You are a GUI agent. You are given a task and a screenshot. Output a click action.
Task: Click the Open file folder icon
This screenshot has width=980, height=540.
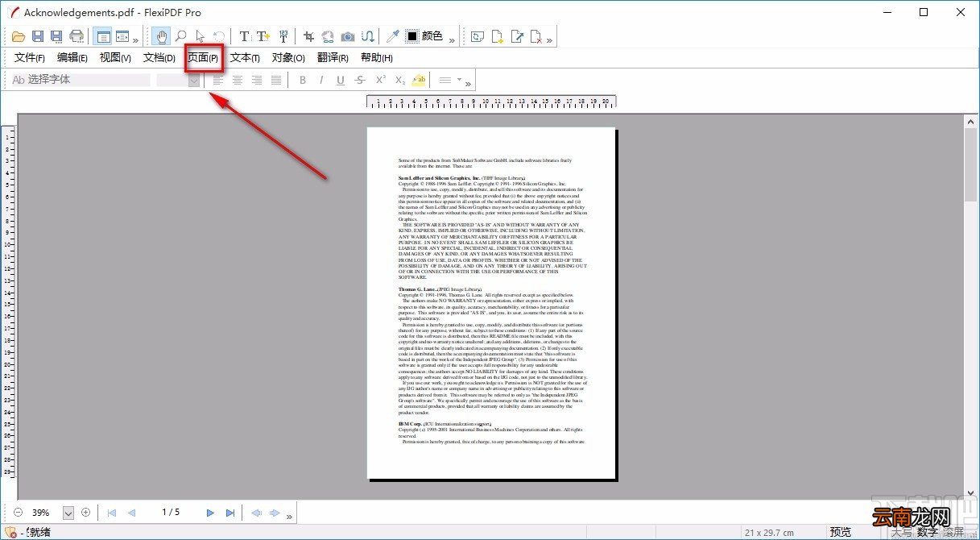pyautogui.click(x=19, y=36)
